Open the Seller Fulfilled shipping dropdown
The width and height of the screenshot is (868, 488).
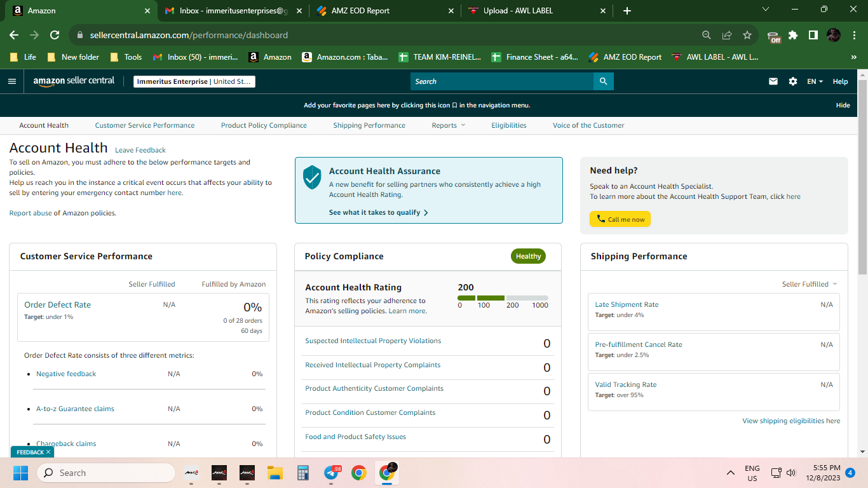[x=810, y=284]
